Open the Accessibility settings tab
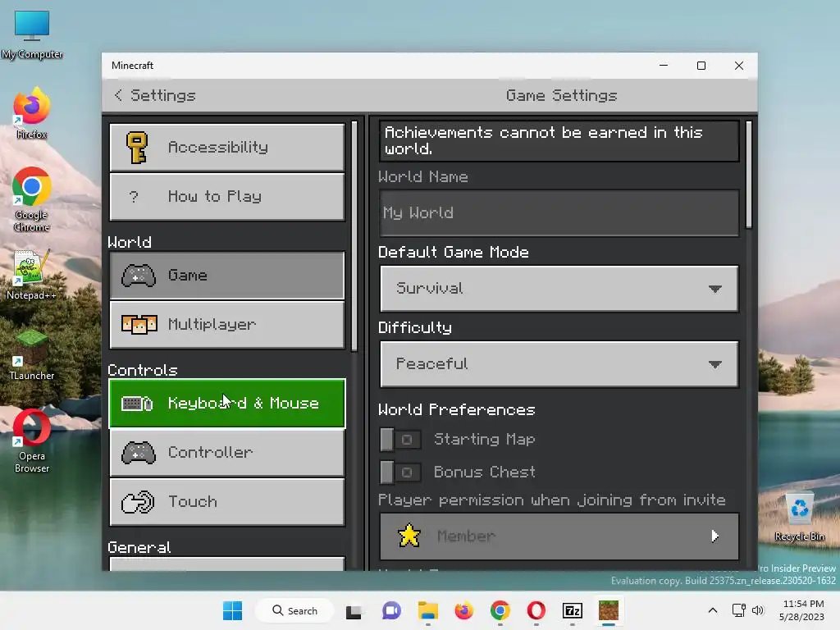Screen dimensions: 840x630 pyautogui.click(x=227, y=148)
